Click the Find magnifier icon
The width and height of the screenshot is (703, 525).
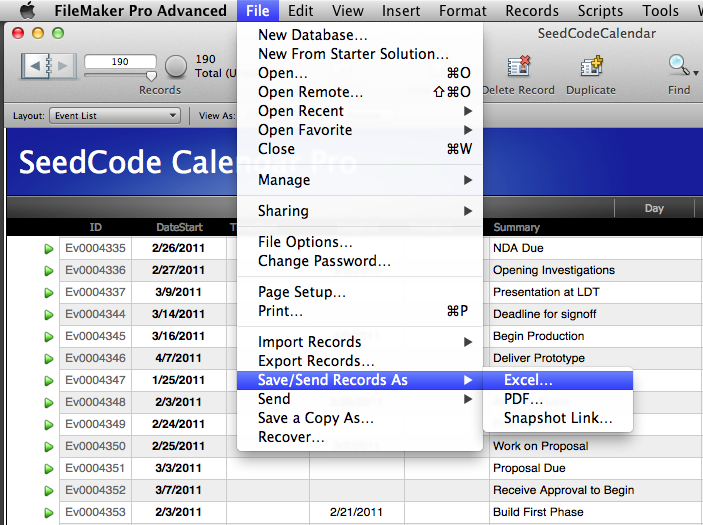678,65
